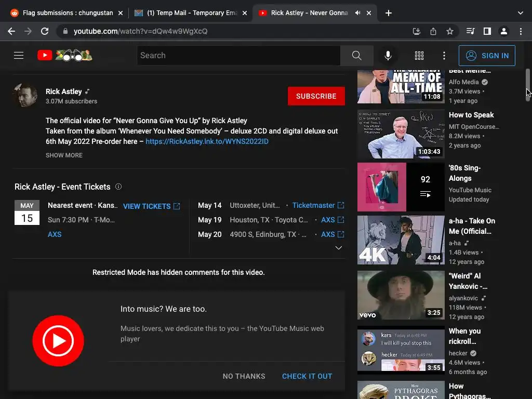
Task: Go back with browser back arrow
Action: coord(11,31)
